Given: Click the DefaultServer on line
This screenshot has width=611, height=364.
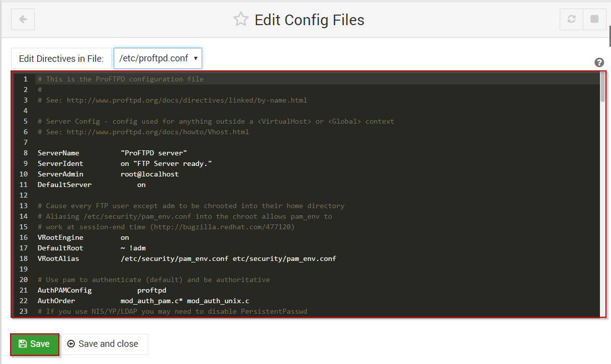Looking at the screenshot, I should coord(92,185).
